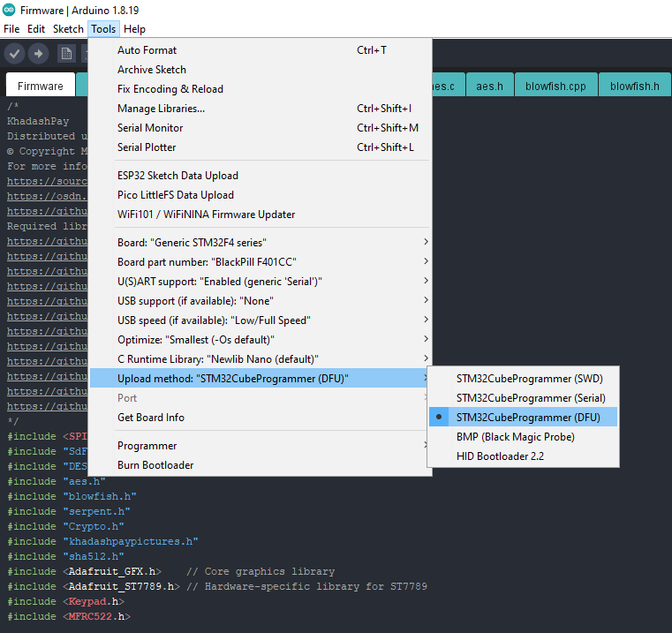This screenshot has width=672, height=633.
Task: Choose BMP (Black Magic Probe) upload method
Action: pyautogui.click(x=523, y=437)
